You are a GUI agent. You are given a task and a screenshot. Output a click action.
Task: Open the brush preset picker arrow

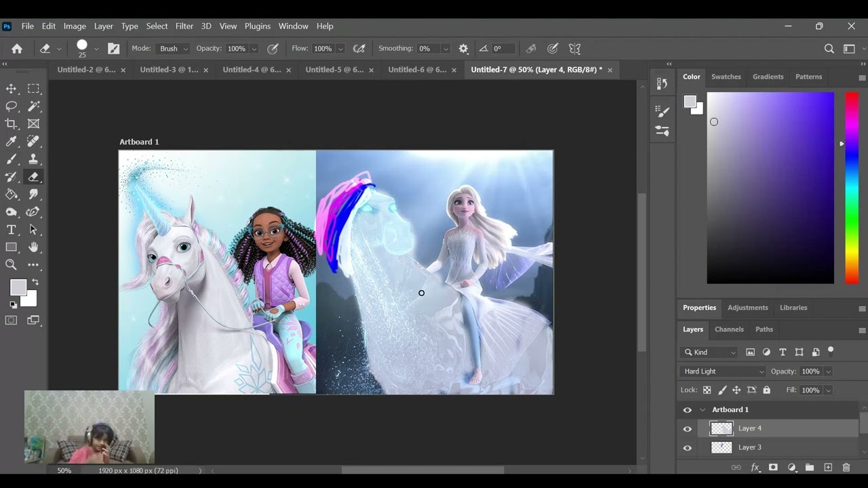tap(96, 49)
